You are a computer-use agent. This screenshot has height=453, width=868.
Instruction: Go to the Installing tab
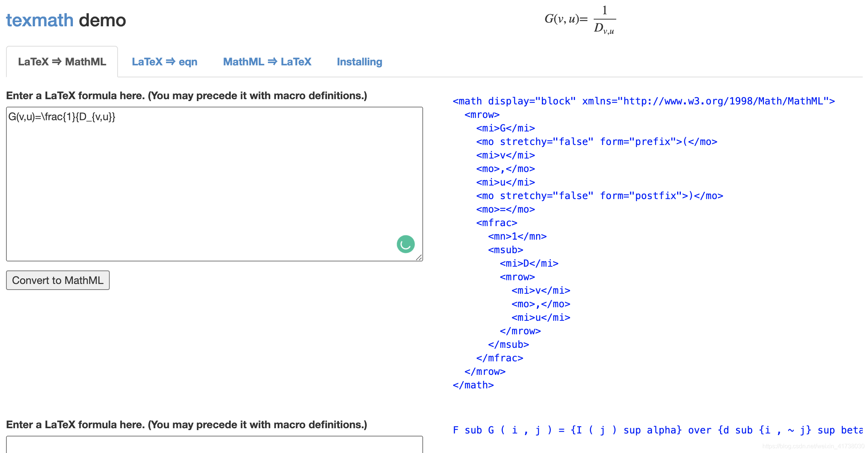point(359,62)
